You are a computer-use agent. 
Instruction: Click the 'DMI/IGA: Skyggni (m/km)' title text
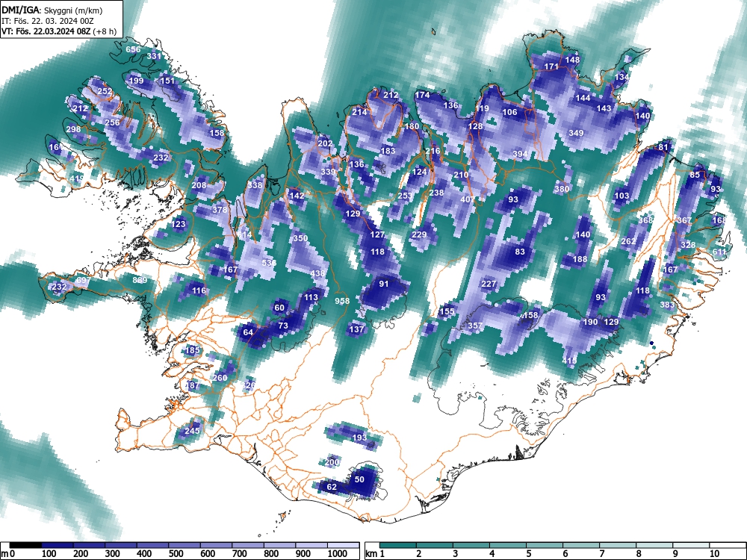[x=52, y=10]
